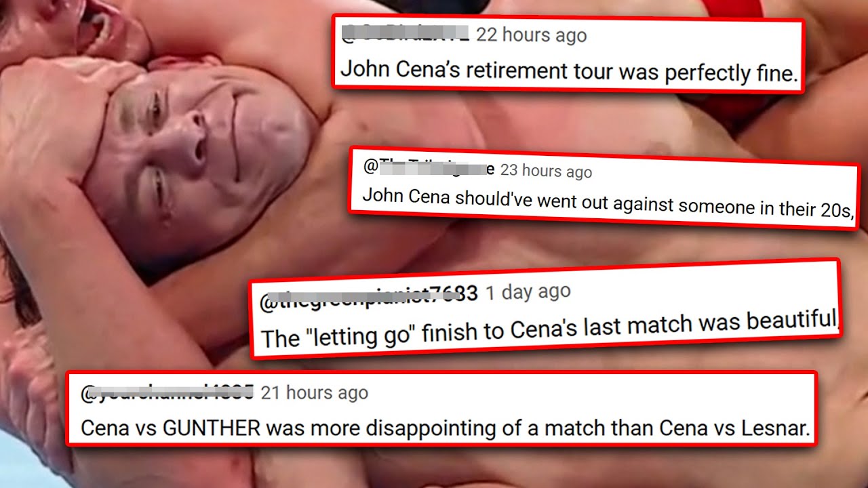Open the username ending in 7683
The image size is (868, 488).
point(368,298)
